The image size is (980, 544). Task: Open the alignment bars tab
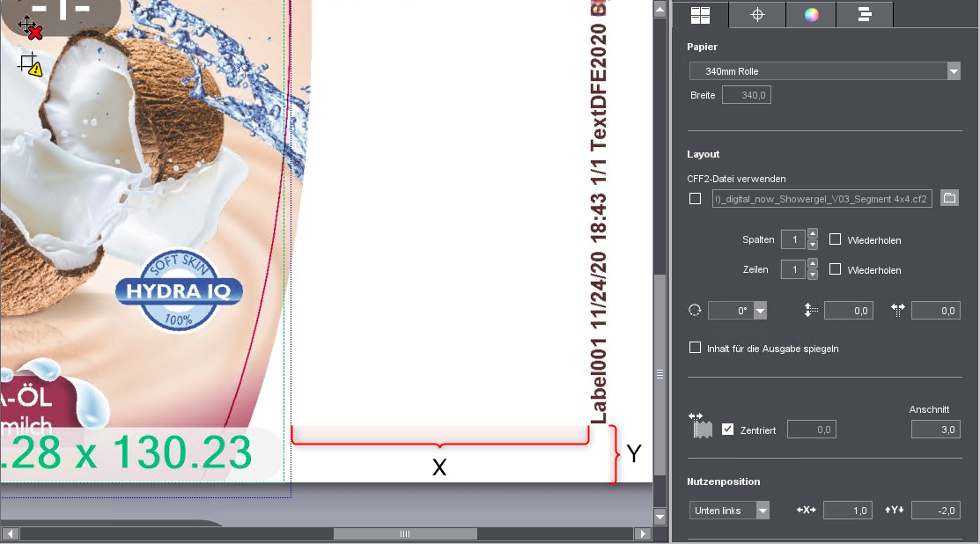click(x=864, y=14)
